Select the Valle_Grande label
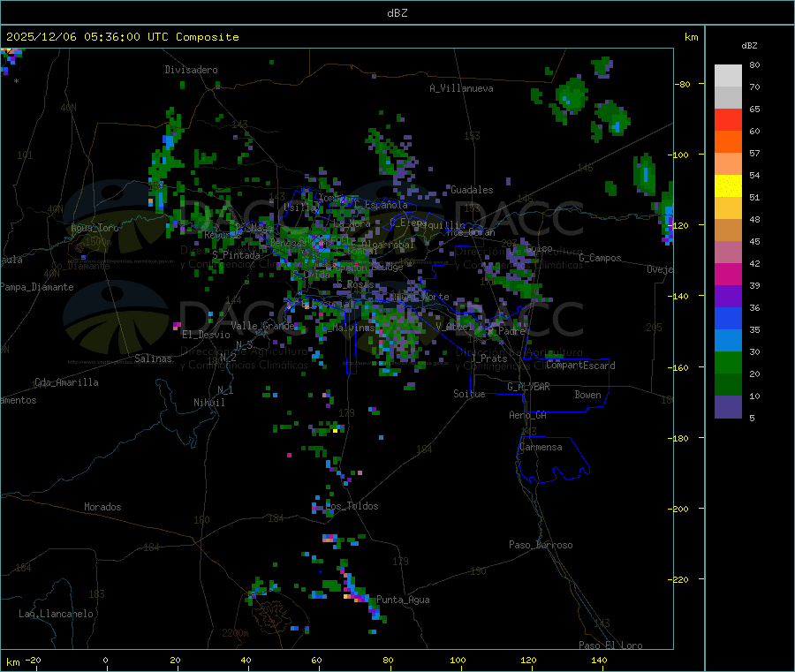The image size is (795, 672). (262, 326)
